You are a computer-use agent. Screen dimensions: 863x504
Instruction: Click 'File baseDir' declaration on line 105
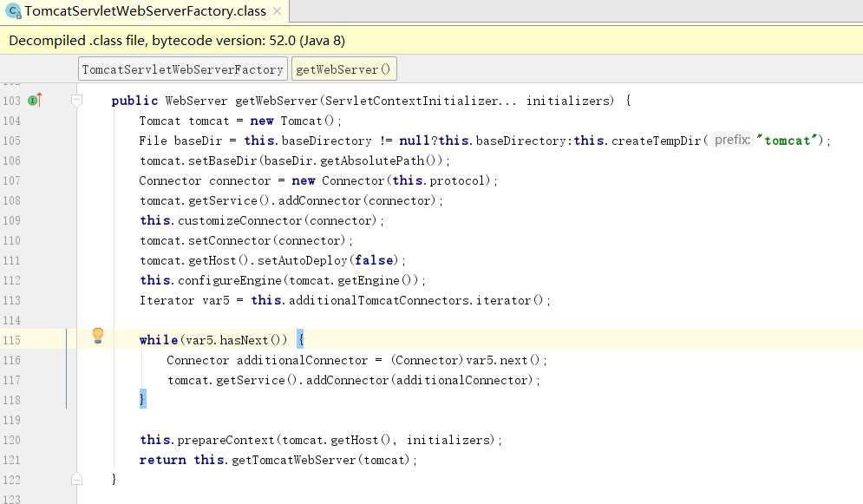(x=180, y=141)
